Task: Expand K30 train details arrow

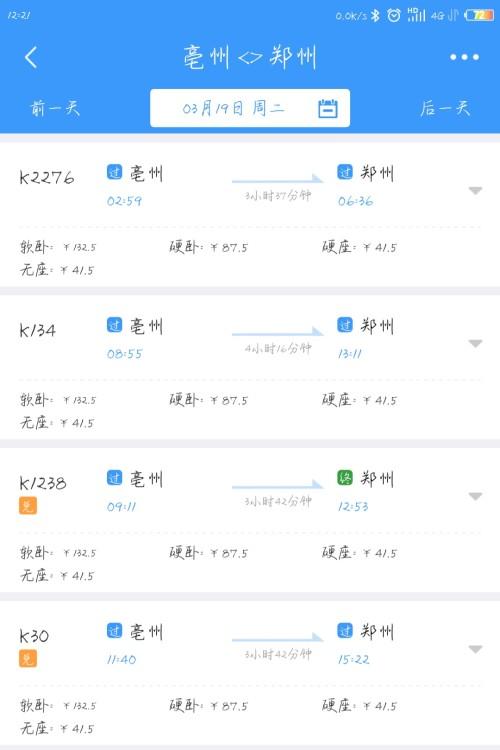Action: [x=475, y=649]
